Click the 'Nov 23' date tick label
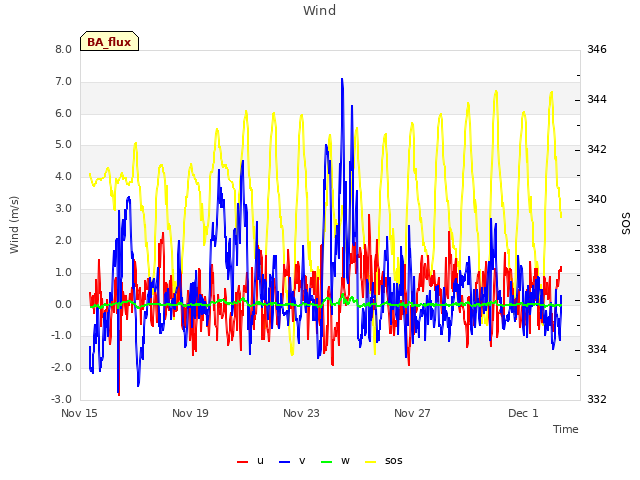 click(x=301, y=413)
